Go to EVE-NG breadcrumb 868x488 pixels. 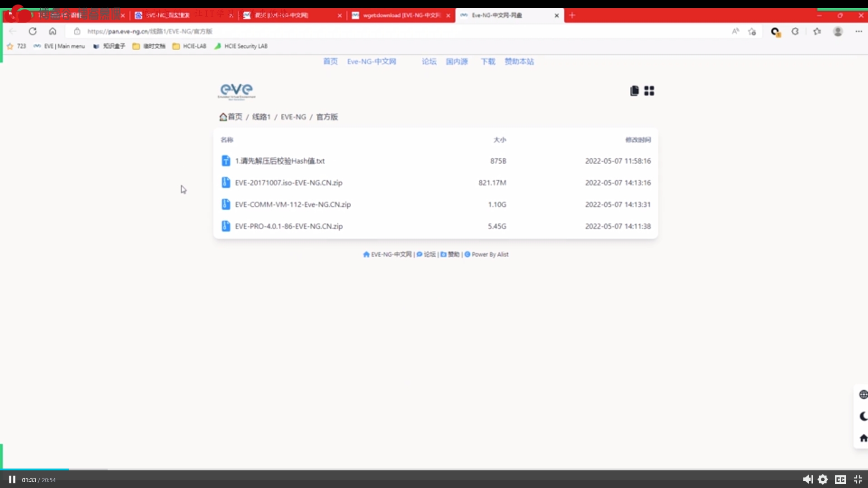(x=293, y=117)
